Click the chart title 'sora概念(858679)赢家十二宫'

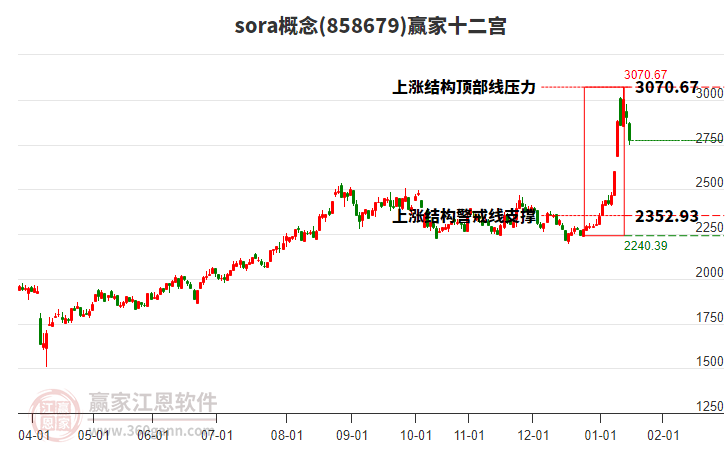point(370,26)
